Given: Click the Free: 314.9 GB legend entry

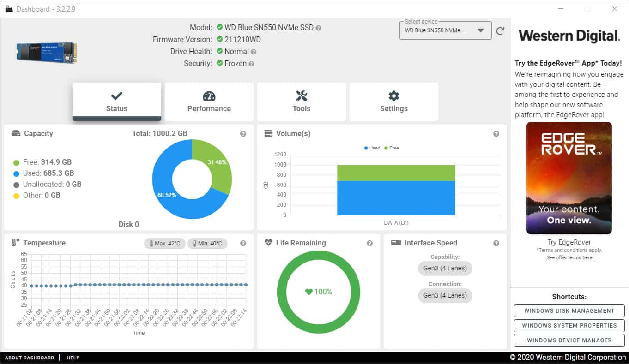Looking at the screenshot, I should pyautogui.click(x=42, y=162).
